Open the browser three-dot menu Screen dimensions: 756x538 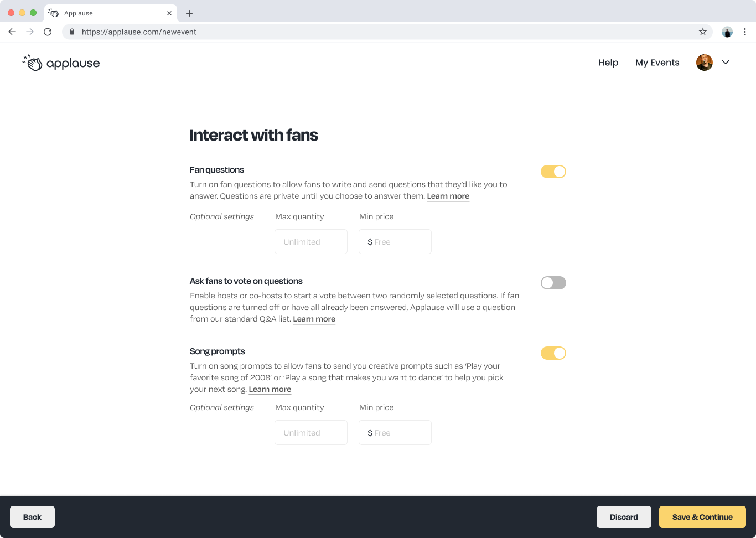click(745, 32)
